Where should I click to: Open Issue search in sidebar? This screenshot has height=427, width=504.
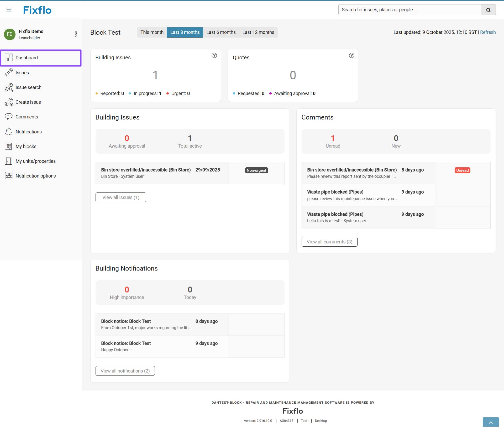click(x=28, y=87)
